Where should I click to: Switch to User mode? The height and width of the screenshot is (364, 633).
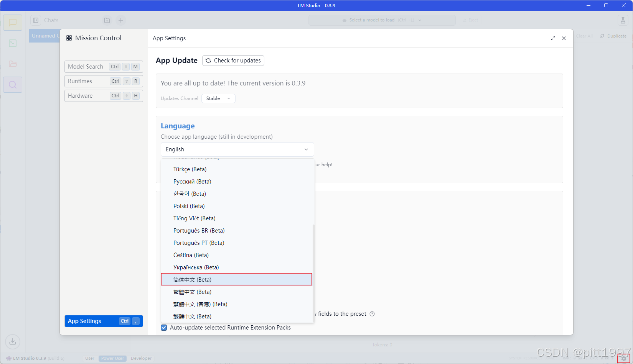pyautogui.click(x=90, y=359)
